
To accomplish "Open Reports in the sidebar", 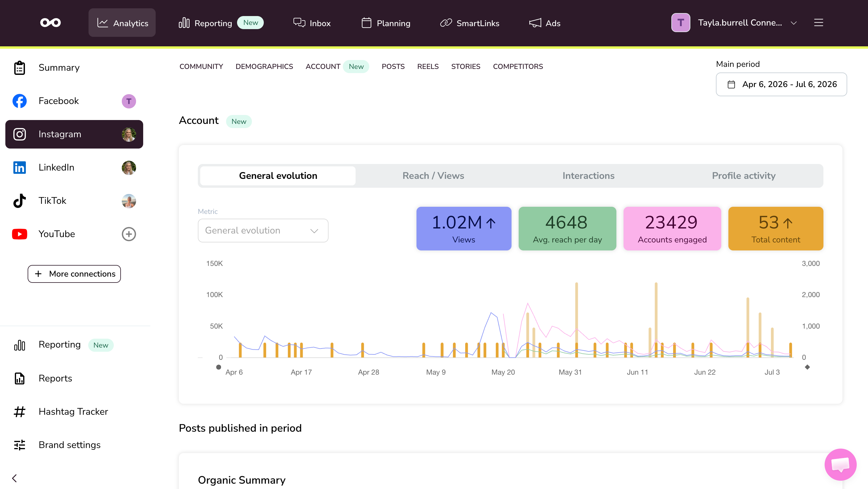I will point(55,378).
